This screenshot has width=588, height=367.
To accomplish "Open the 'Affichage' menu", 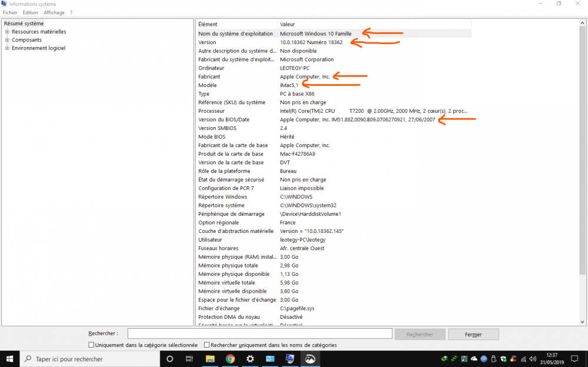I will (x=54, y=12).
